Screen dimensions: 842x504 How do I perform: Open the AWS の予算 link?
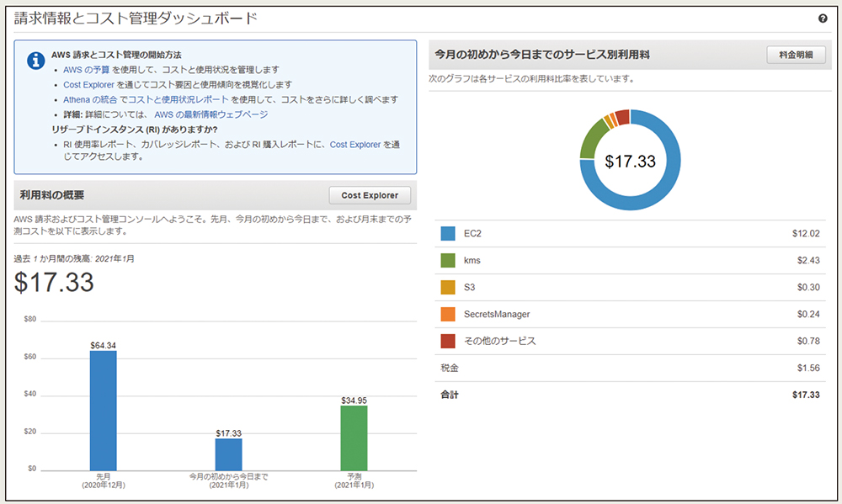coord(87,70)
